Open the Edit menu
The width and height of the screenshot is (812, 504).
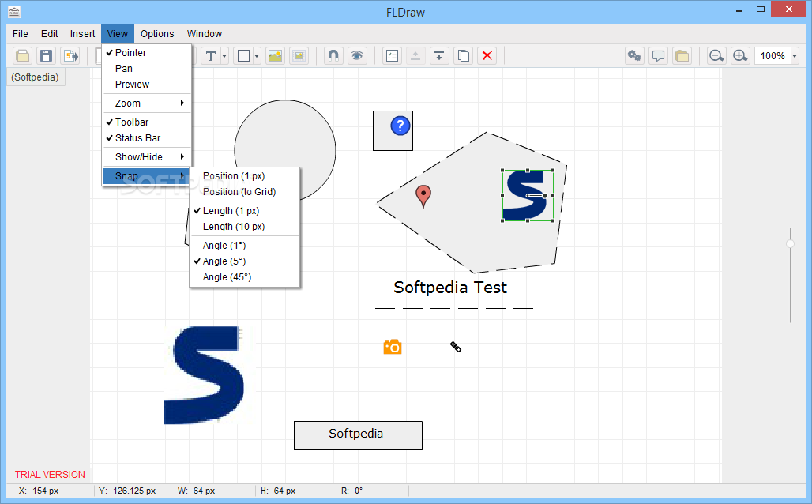pyautogui.click(x=49, y=34)
